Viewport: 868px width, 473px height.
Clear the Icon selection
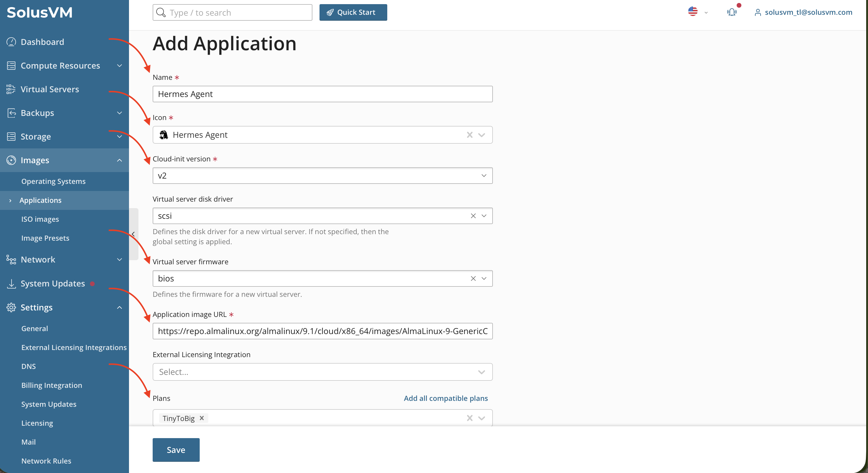tap(470, 135)
